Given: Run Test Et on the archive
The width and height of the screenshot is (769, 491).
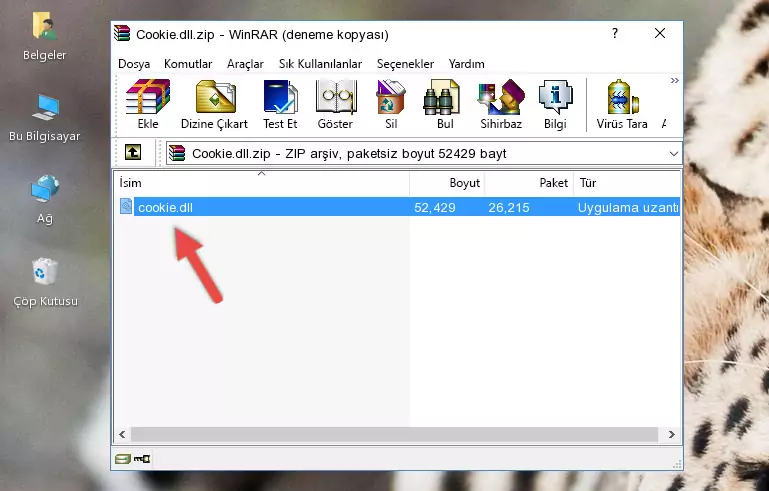Looking at the screenshot, I should 280,104.
